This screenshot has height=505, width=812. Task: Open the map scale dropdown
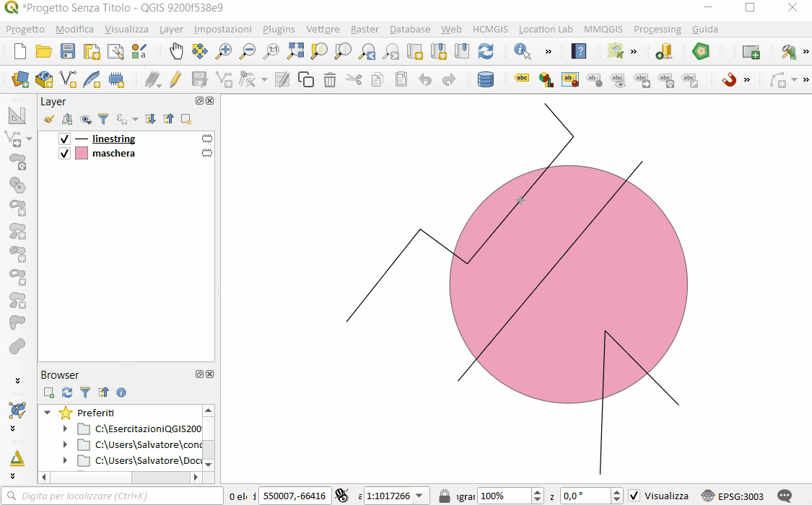tap(419, 496)
